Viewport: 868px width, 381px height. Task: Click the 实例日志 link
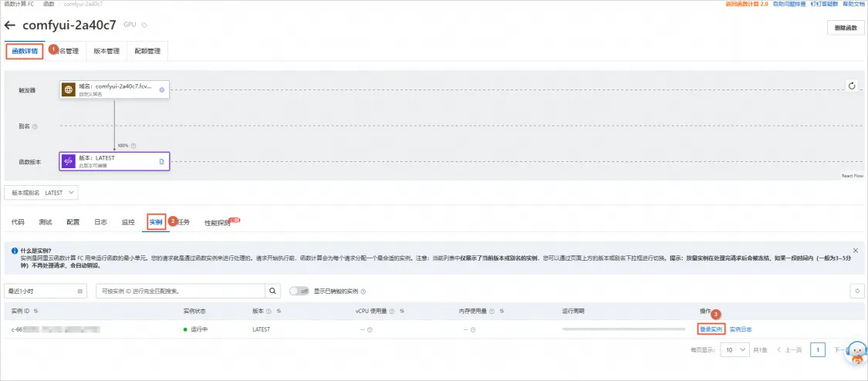(741, 329)
